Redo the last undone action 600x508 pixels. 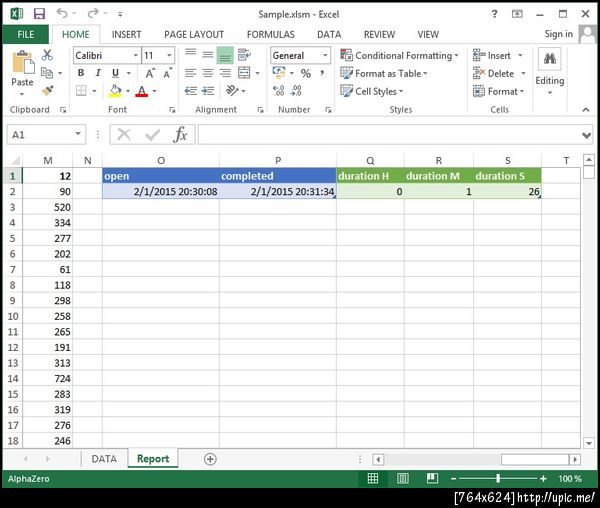[x=92, y=14]
